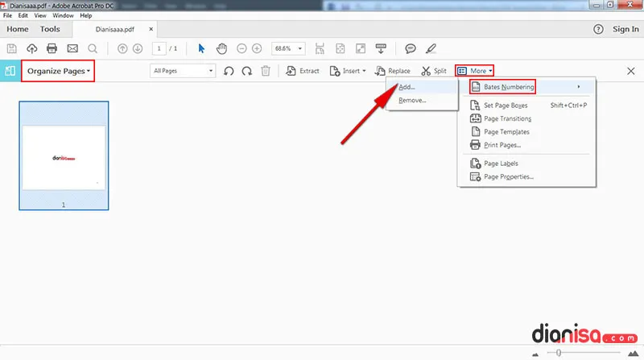Click the page number input field

159,48
